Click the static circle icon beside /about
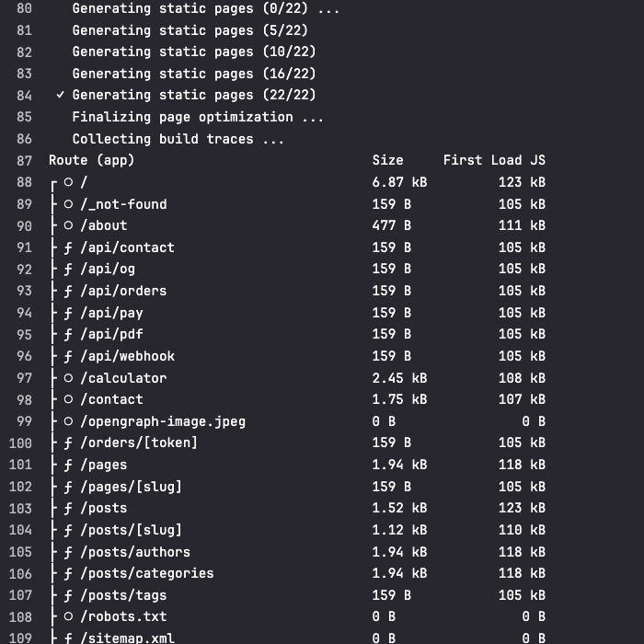Image resolution: width=644 pixels, height=644 pixels. coord(68,225)
